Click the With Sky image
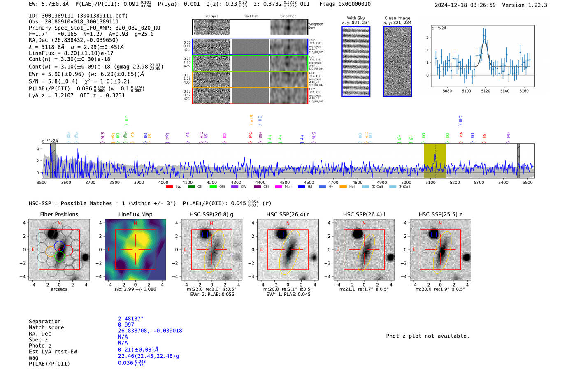 (x=356, y=61)
